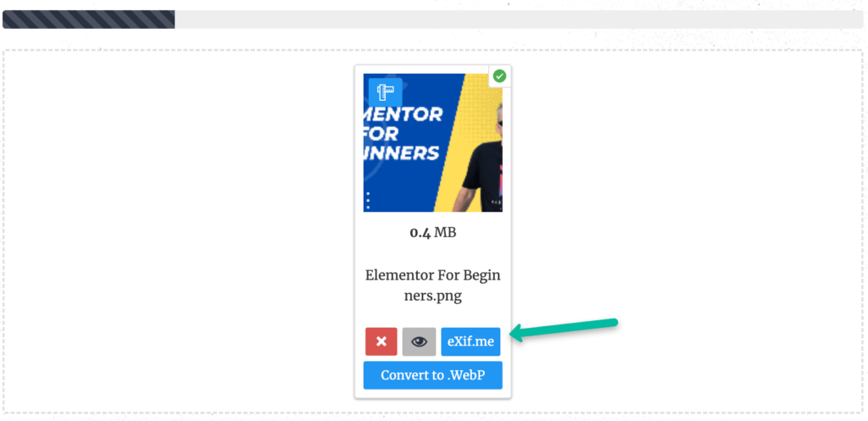Click the green arrow pointing at eXif.me

click(x=564, y=328)
